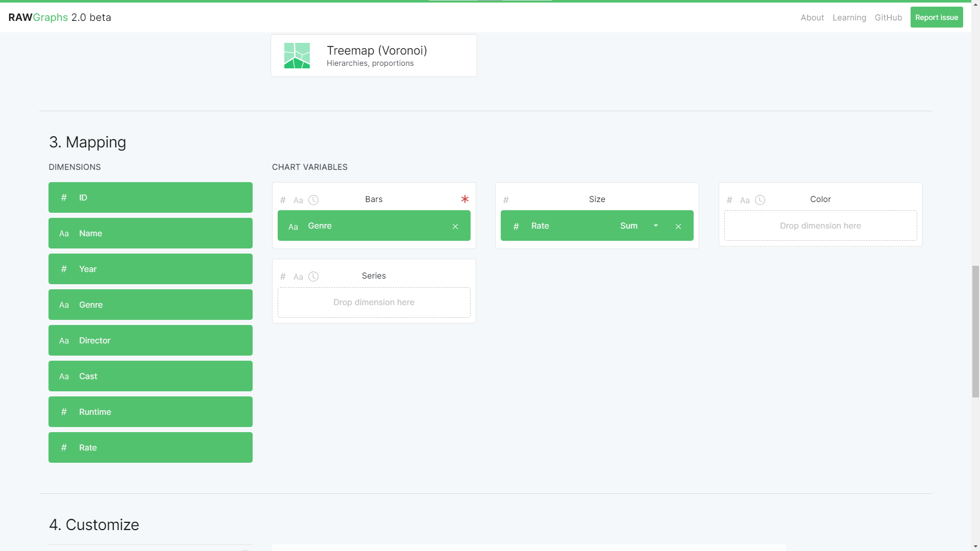Click the text icon in Bars variable header
980x551 pixels.
[x=298, y=200]
